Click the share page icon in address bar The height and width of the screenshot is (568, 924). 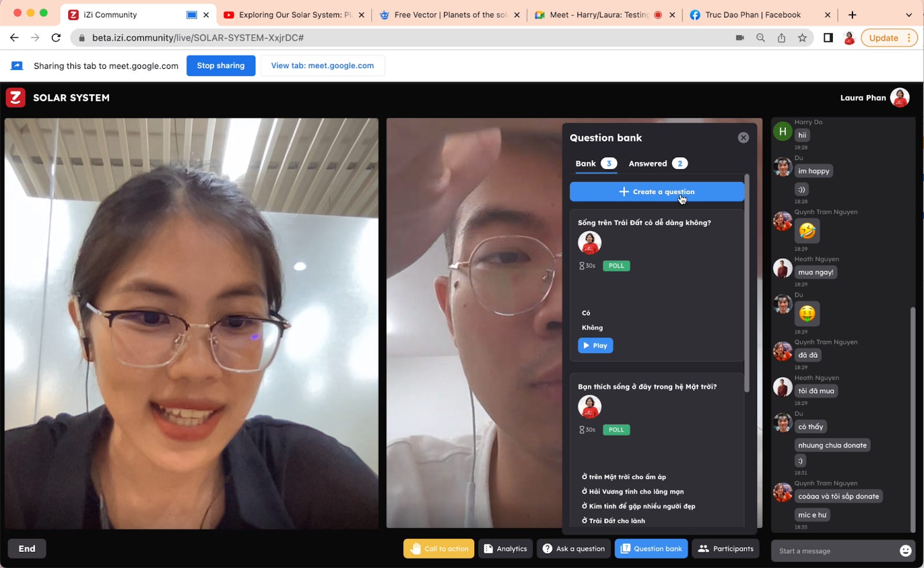tap(781, 38)
